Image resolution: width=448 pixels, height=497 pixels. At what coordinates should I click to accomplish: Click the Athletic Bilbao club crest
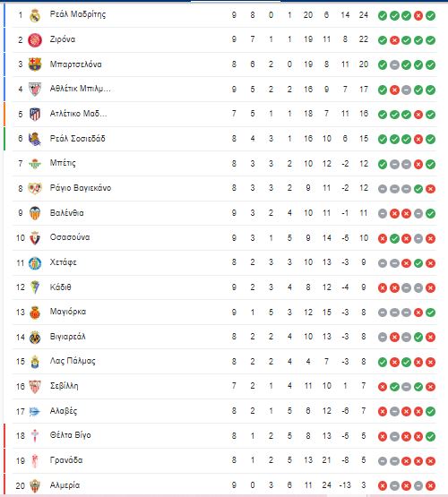coord(35,90)
